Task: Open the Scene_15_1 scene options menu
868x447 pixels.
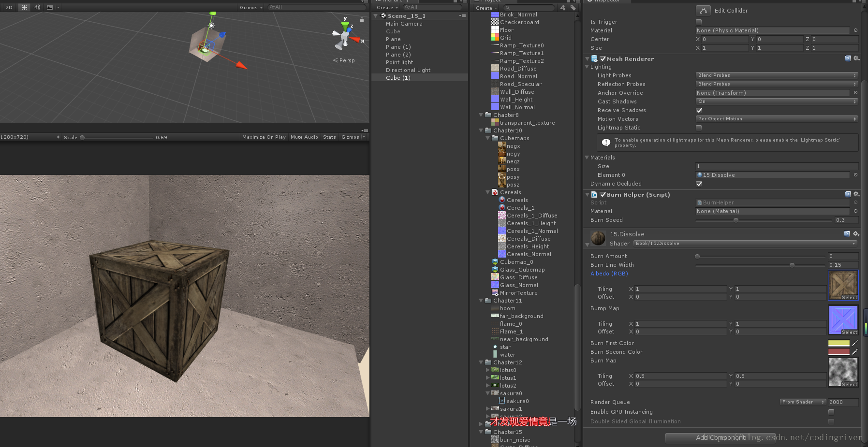Action: (x=462, y=16)
